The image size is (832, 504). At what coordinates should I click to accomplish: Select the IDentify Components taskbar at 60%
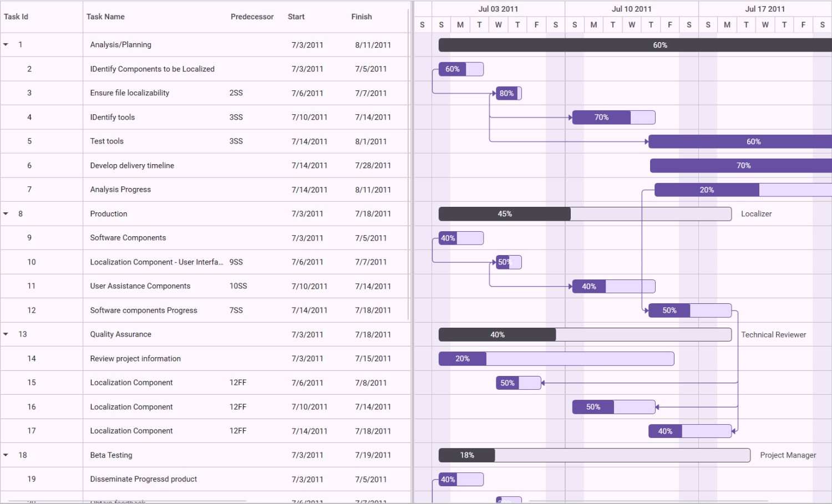[x=461, y=69]
